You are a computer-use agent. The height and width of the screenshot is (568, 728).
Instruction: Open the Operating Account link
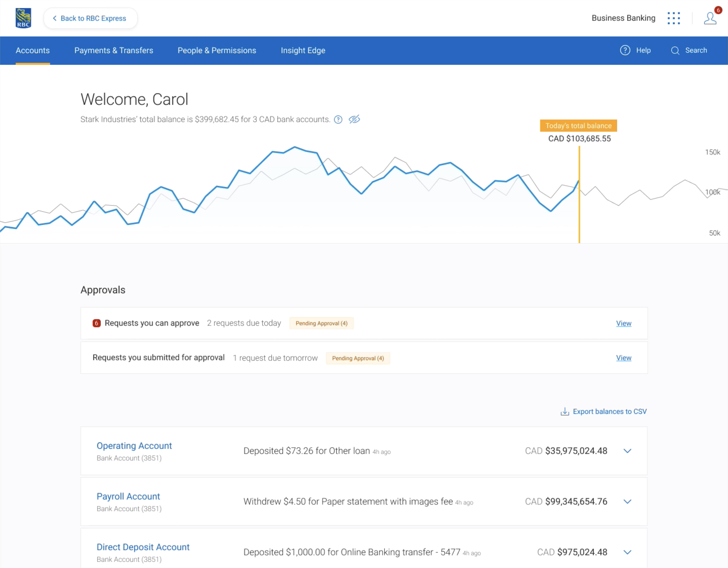(134, 445)
